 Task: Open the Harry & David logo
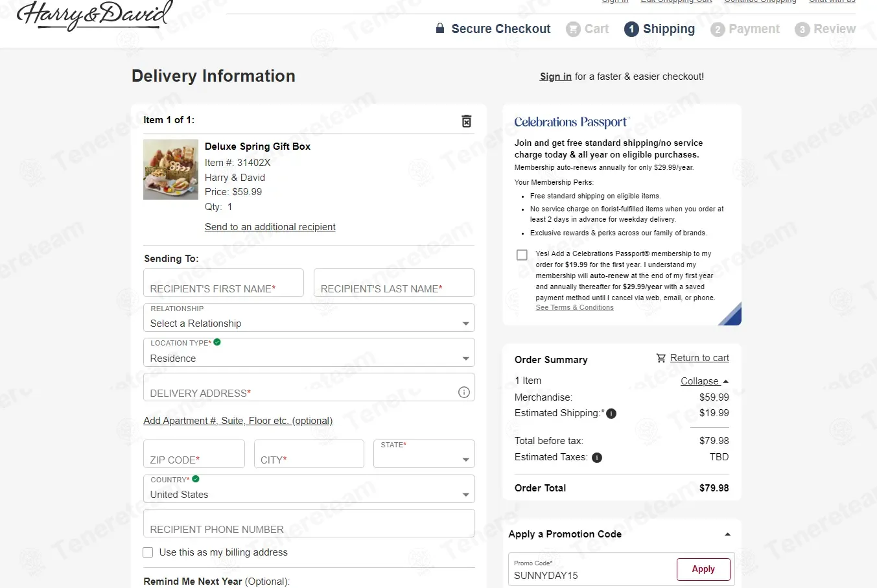coord(95,14)
